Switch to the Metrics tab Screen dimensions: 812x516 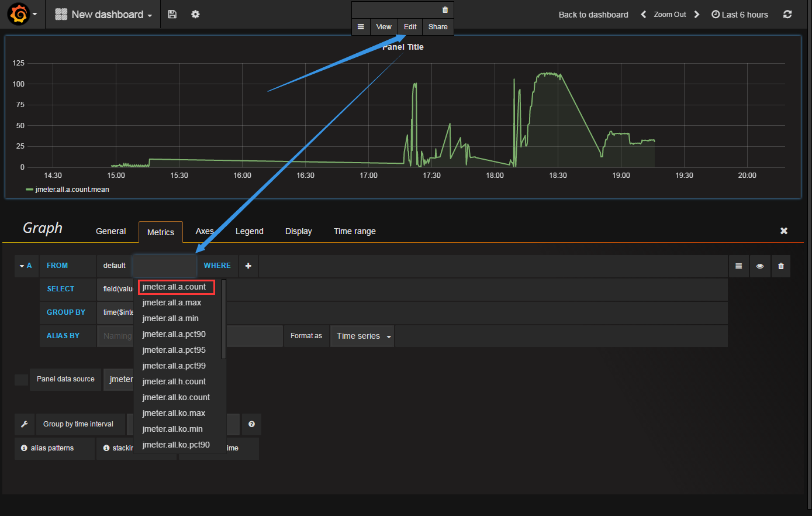161,232
